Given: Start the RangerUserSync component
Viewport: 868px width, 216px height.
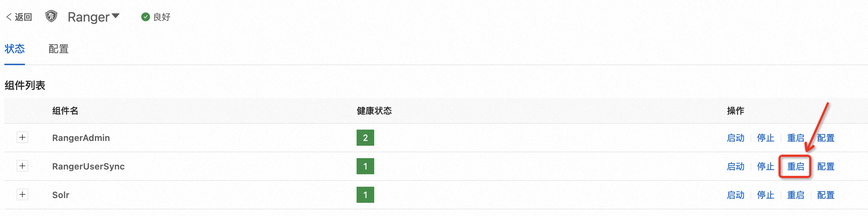Looking at the screenshot, I should pyautogui.click(x=736, y=167).
